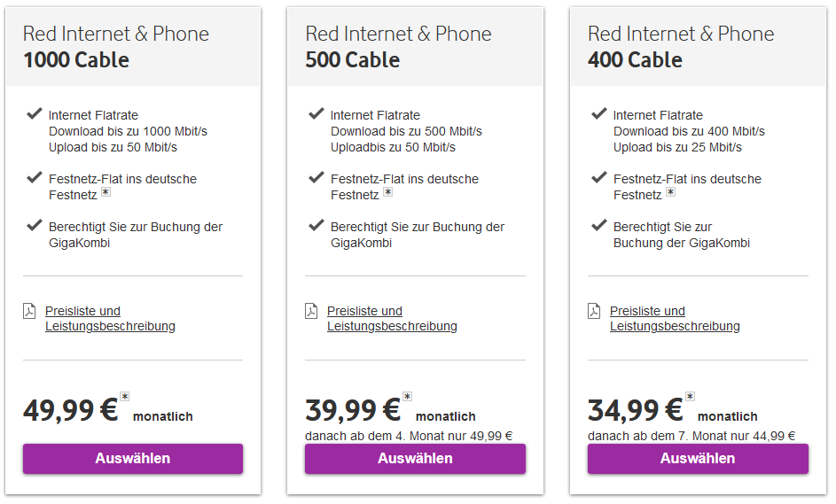Click PDF icon in 400 Cable card
Image resolution: width=836 pixels, height=504 pixels.
pos(594,311)
